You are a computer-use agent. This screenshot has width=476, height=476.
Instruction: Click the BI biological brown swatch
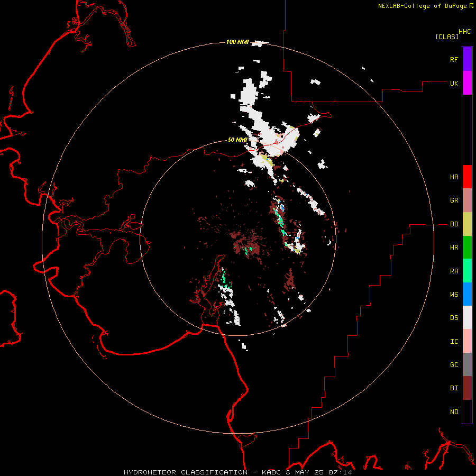coord(467,388)
